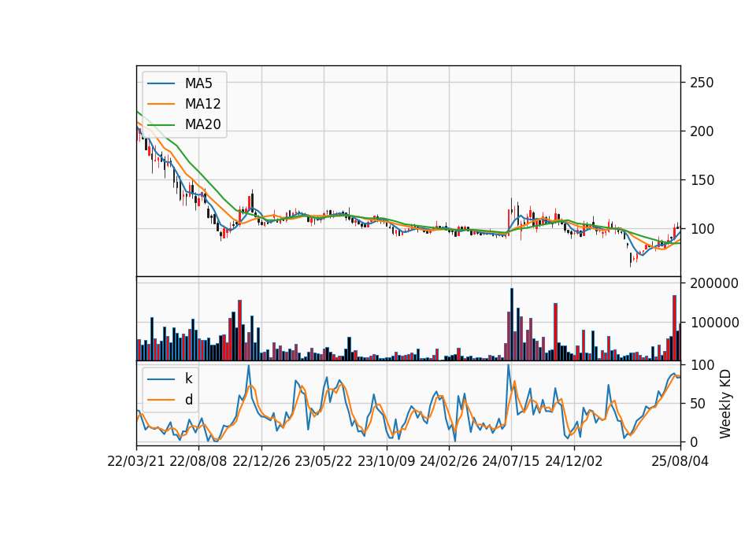Click the 24/12/02 date tick label
Image resolution: width=756 pixels, height=543 pixels.
[574, 461]
